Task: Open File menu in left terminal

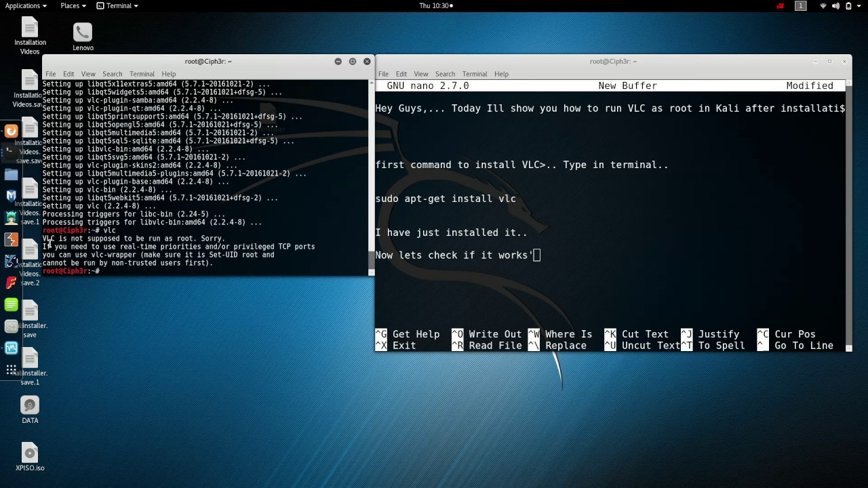Action: [51, 74]
